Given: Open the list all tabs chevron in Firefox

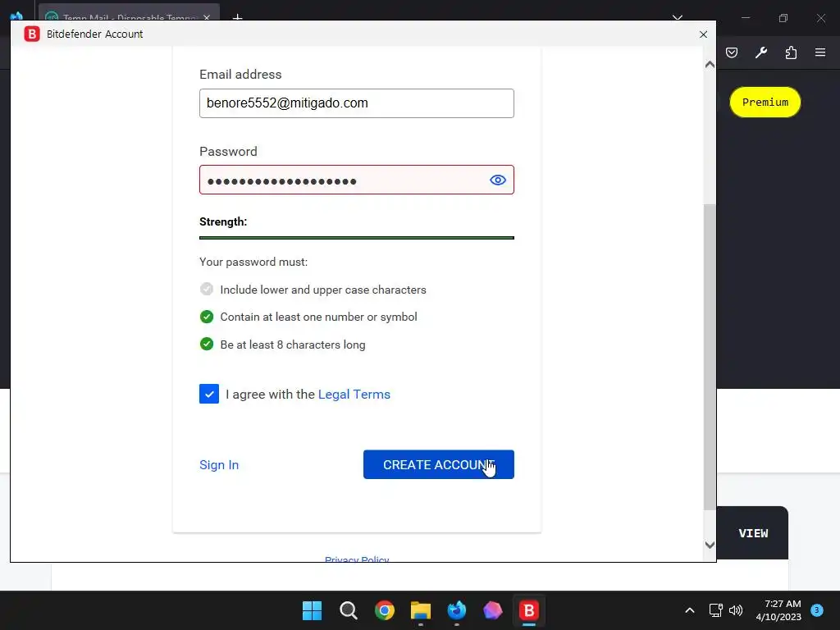Looking at the screenshot, I should point(678,17).
